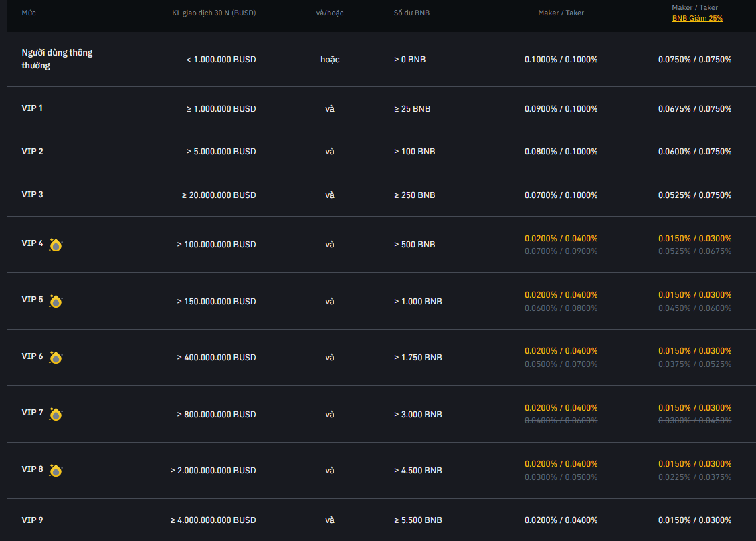
Task: Select the promo badge icon beside VIP 8
Action: click(56, 471)
